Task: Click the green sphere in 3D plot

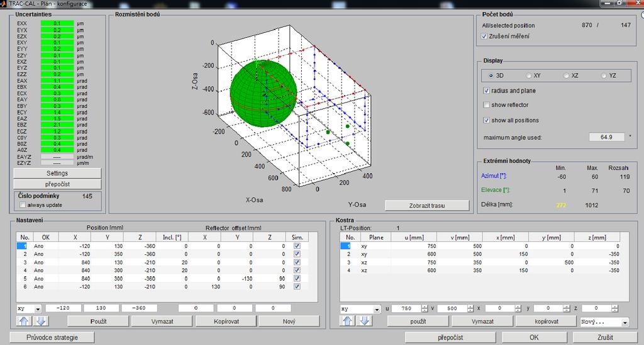Action: [x=263, y=94]
